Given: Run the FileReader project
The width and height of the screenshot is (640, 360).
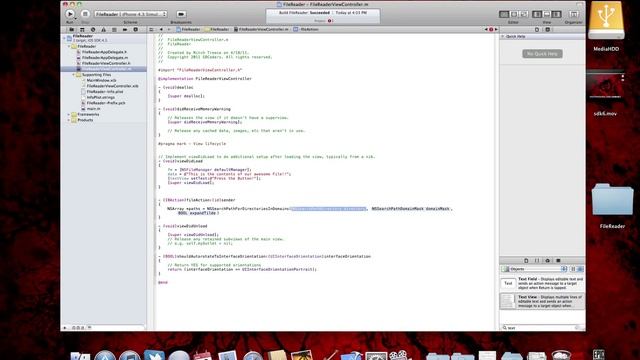Looking at the screenshot, I should coord(70,14).
